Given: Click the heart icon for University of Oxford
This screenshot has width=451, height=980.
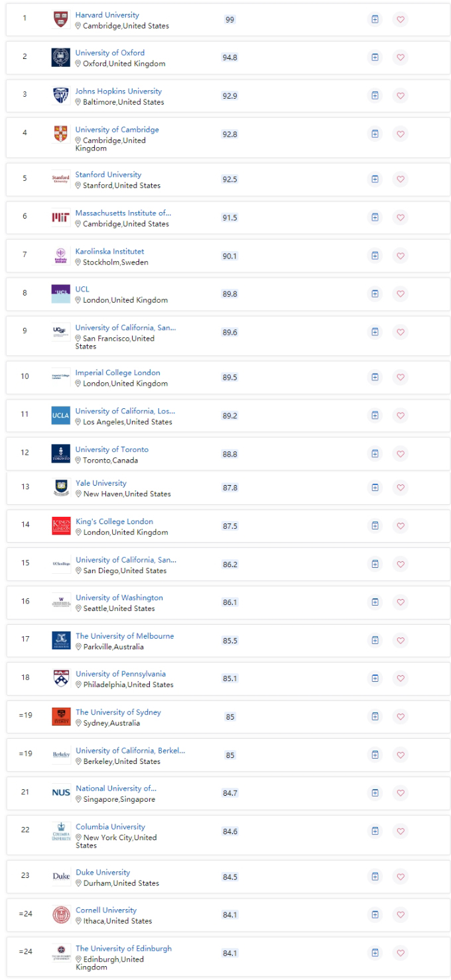Looking at the screenshot, I should point(400,58).
